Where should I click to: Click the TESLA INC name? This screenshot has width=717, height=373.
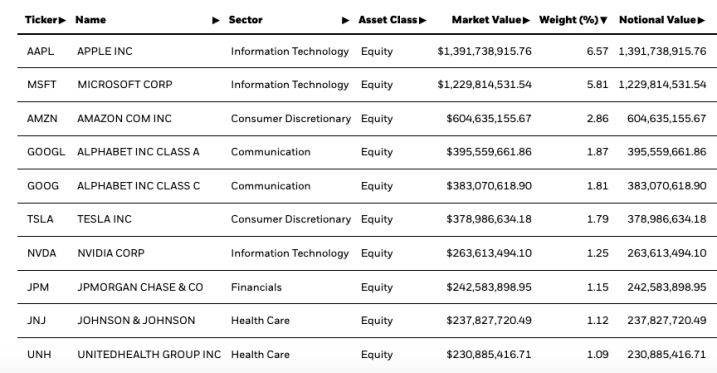pyautogui.click(x=104, y=219)
